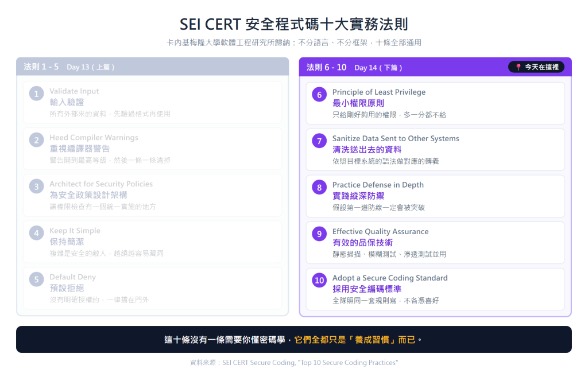Click 採用安全編碼標準 heading
Screen dimensions: 588x381
coord(367,289)
